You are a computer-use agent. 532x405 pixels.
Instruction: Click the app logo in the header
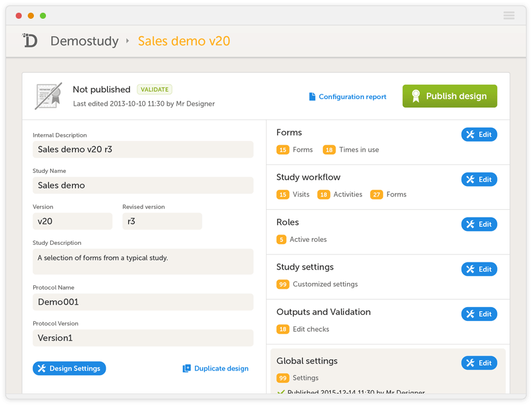(x=30, y=40)
